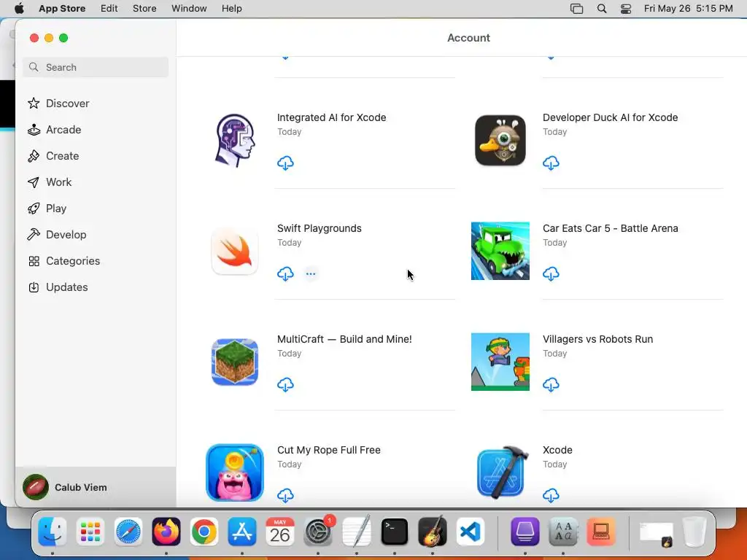Download Car Eats Car 5 - Battle Arena

(x=551, y=274)
